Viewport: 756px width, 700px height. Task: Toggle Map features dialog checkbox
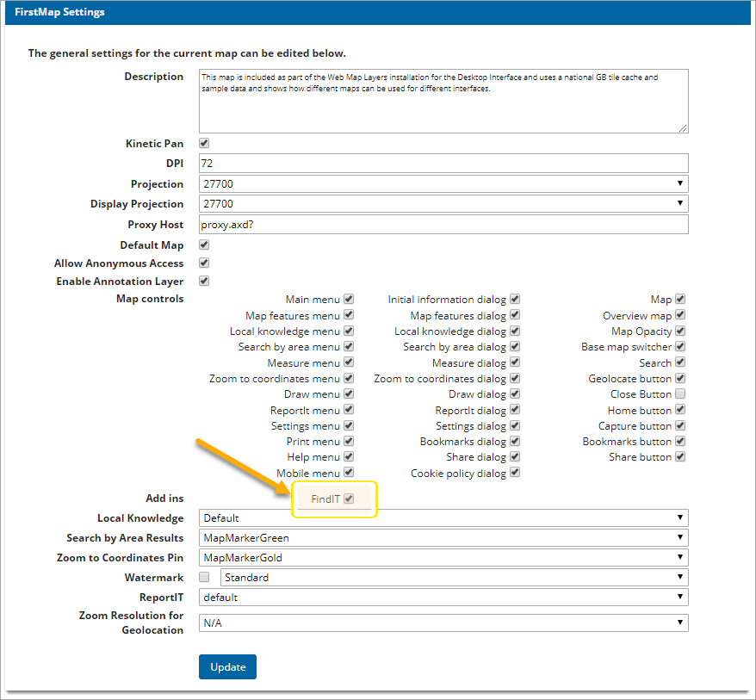coord(515,315)
